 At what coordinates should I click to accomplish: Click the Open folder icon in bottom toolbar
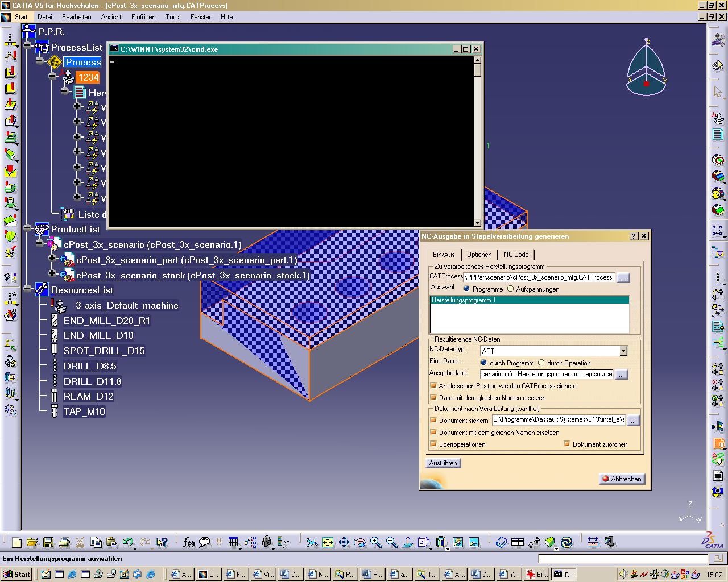pyautogui.click(x=32, y=542)
